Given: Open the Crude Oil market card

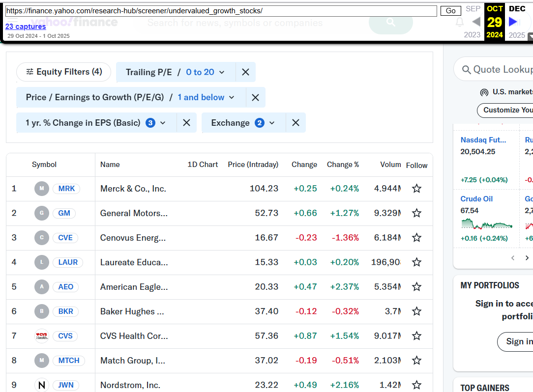Looking at the screenshot, I should (486, 219).
